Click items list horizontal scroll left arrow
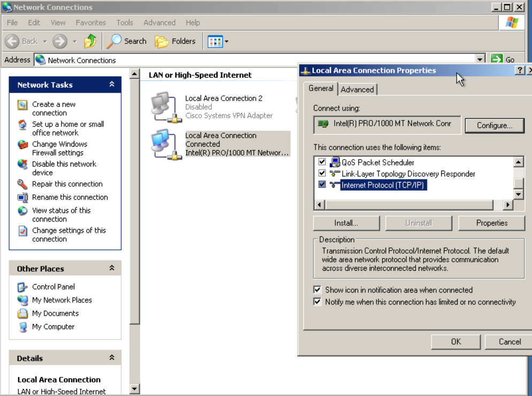This screenshot has width=532, height=396. click(319, 205)
